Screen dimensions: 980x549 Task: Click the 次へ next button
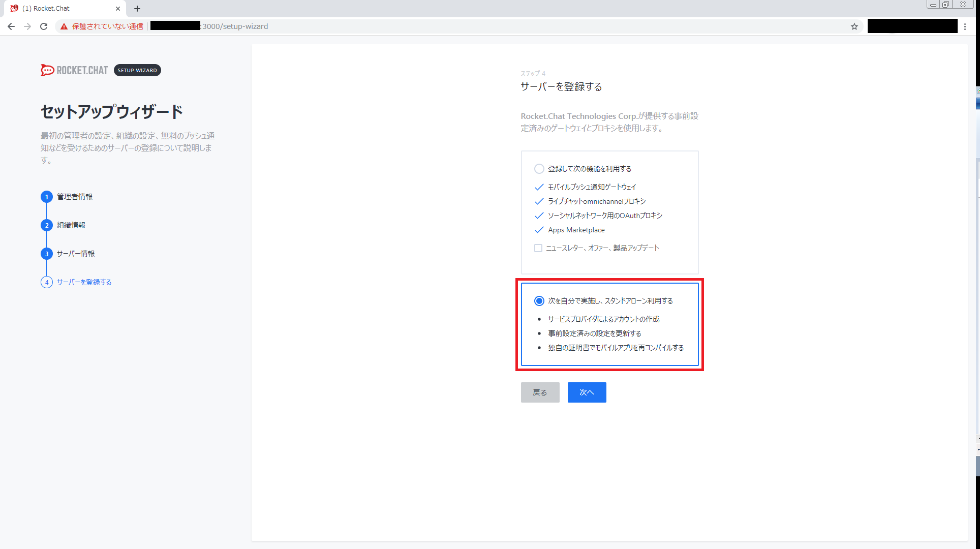587,392
